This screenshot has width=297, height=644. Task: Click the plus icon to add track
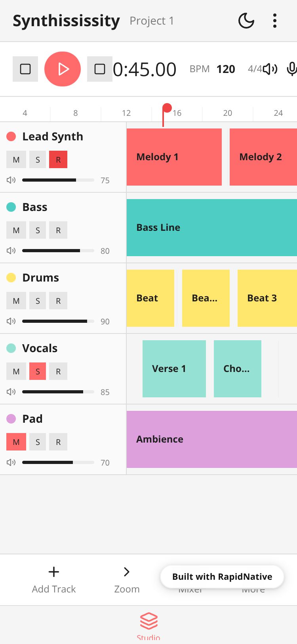(x=53, y=572)
